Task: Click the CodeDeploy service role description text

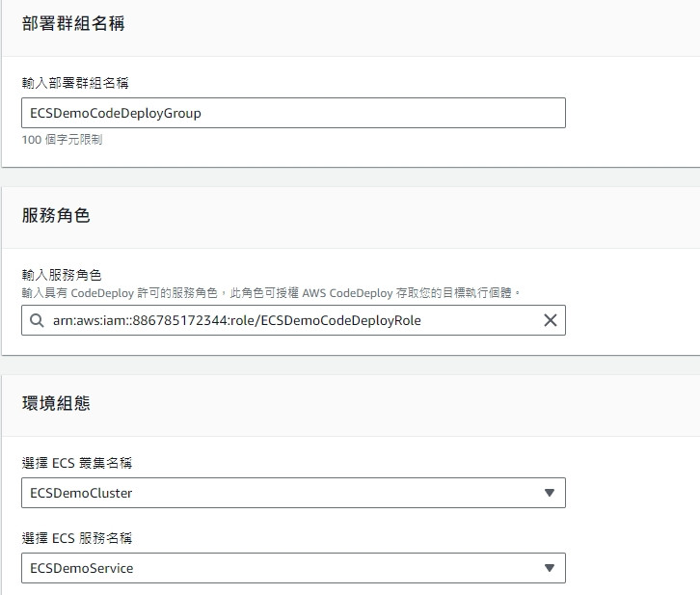Action: coord(271,293)
